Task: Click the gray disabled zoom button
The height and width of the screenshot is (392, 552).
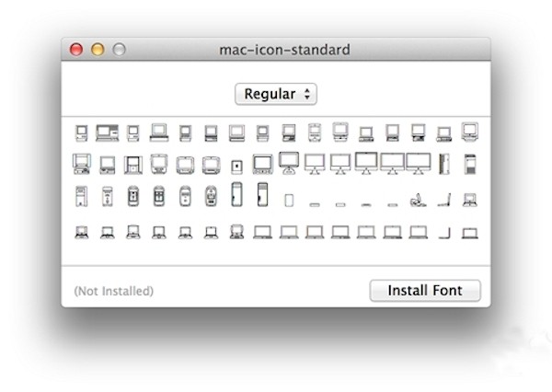Action: click(x=119, y=50)
